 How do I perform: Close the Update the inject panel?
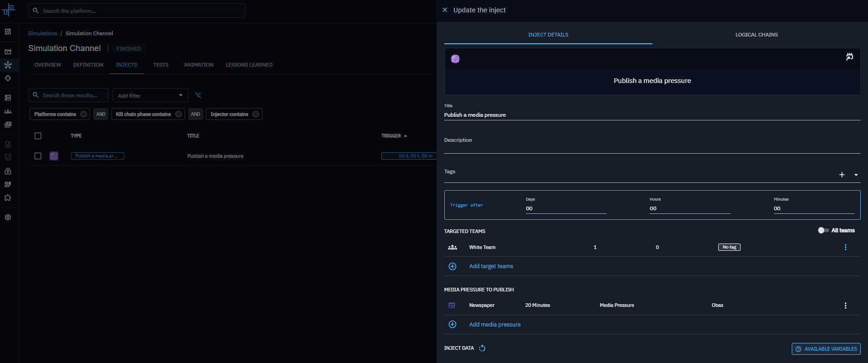[445, 10]
